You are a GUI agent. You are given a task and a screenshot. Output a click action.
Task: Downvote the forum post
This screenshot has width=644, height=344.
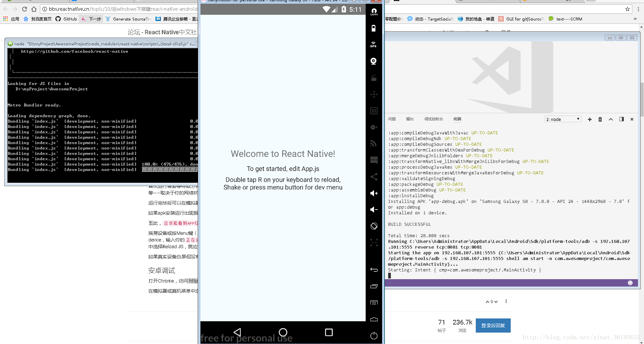tap(496, 302)
